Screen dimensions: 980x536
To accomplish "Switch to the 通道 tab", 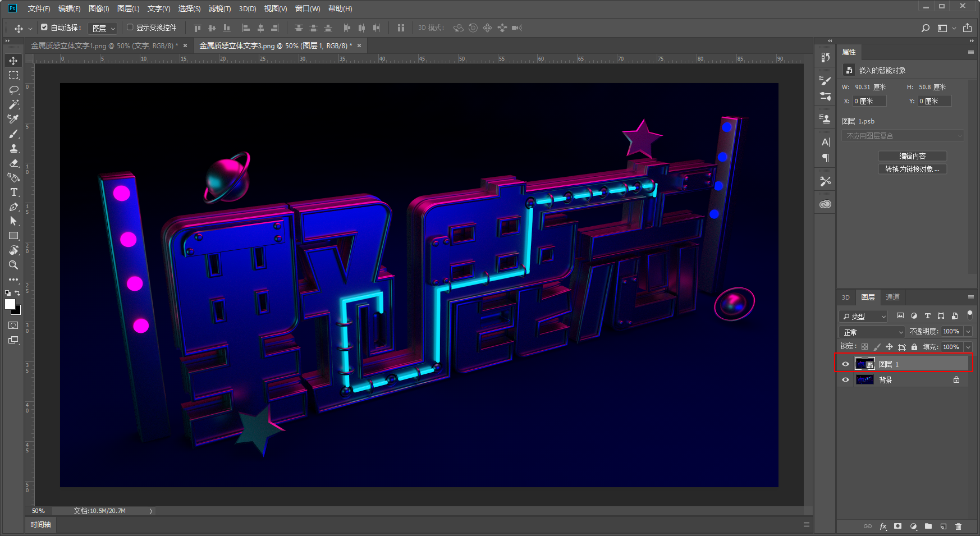I will point(892,297).
